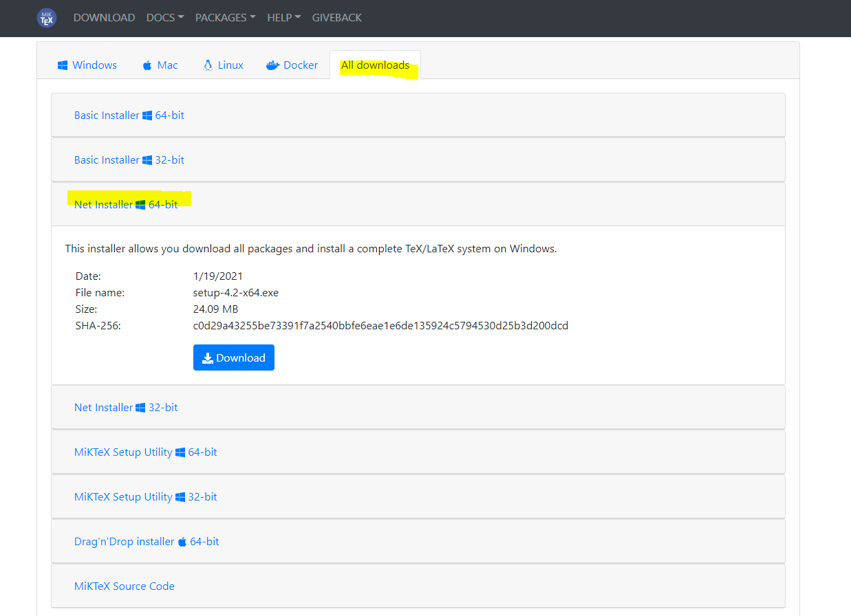Click Windows icon in Basic Installer 64-bit
The width and height of the screenshot is (851, 616).
tap(147, 115)
